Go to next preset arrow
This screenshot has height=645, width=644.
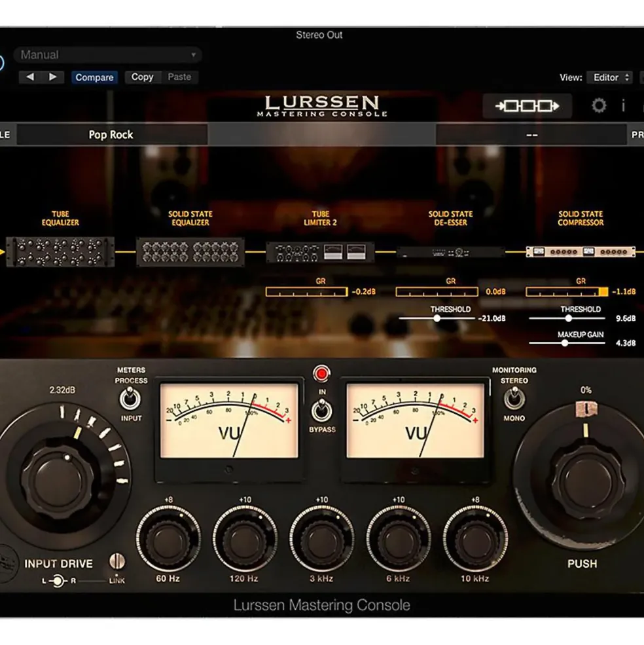(x=52, y=77)
